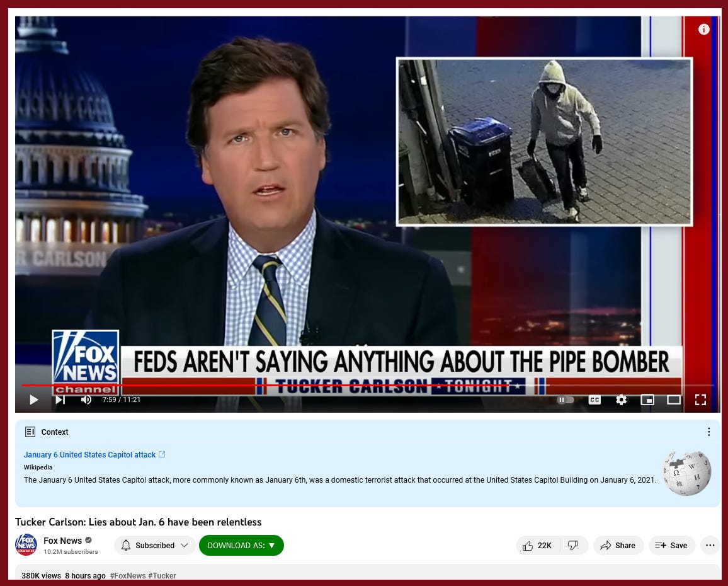Expand the Subscribed notification dropdown
Image resolution: width=728 pixels, height=586 pixels.
click(x=155, y=545)
